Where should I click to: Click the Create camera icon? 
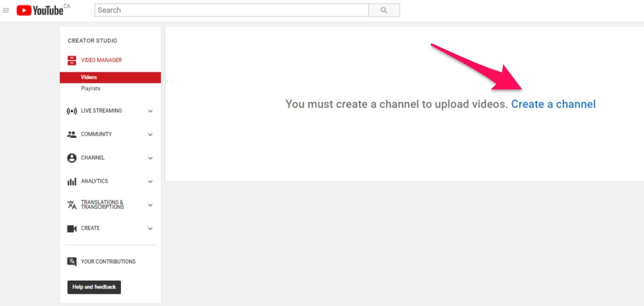pyautogui.click(x=72, y=228)
